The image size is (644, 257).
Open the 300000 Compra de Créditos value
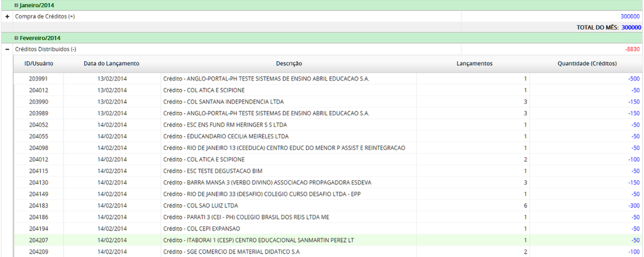tap(630, 17)
